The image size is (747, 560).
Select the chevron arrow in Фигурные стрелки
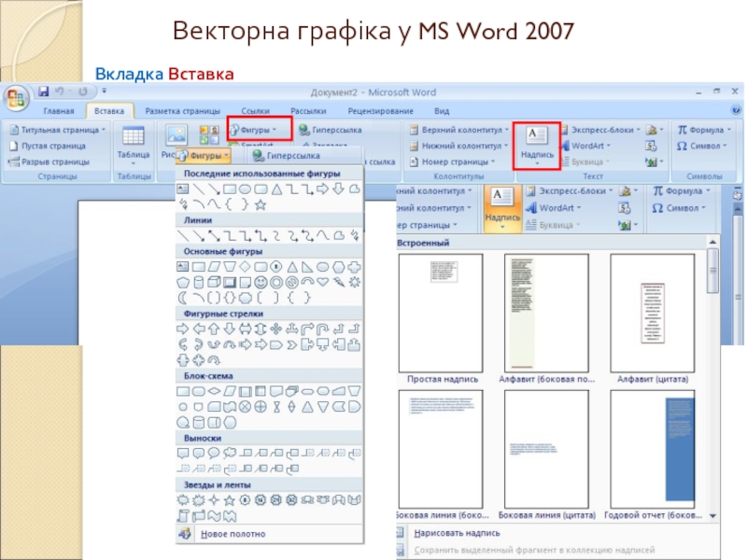click(291, 344)
